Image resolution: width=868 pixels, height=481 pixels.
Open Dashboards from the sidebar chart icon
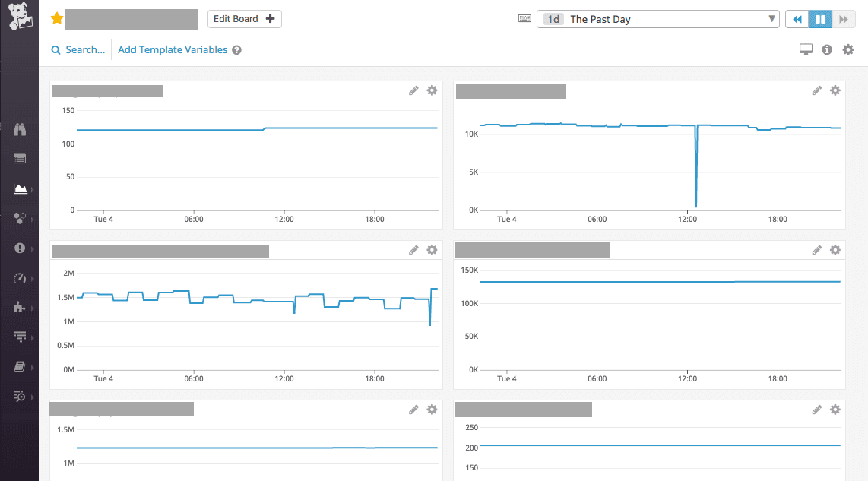21,188
